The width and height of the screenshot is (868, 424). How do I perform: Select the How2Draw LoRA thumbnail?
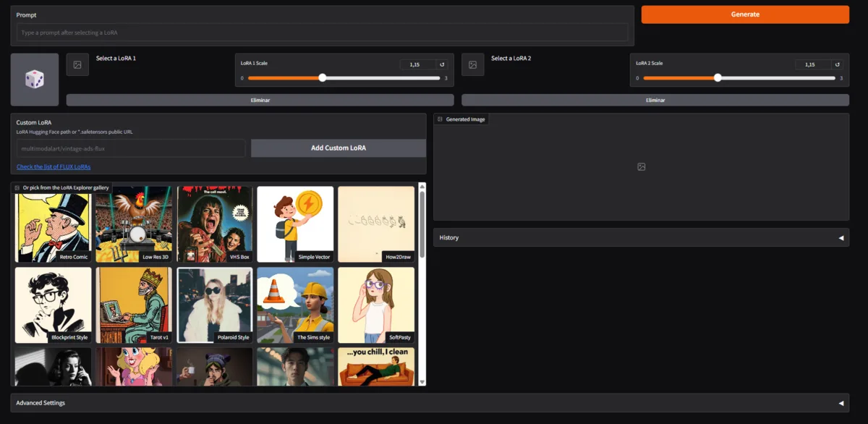point(376,224)
